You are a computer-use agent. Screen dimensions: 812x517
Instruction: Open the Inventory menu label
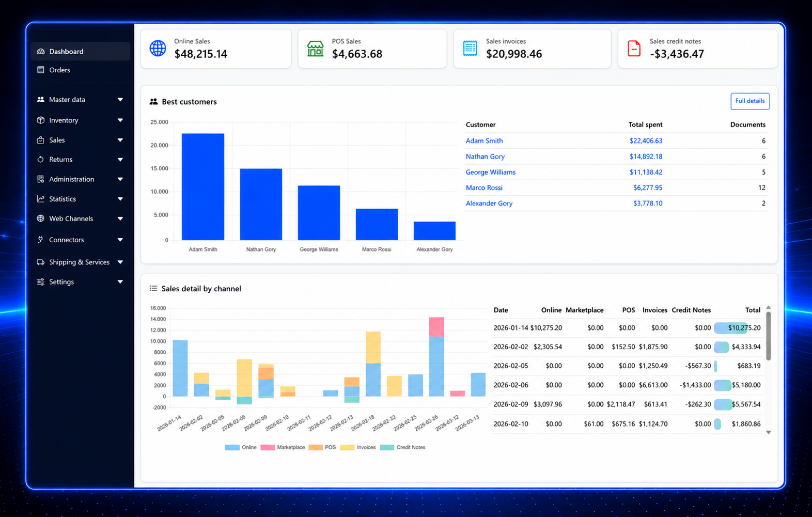(x=64, y=120)
